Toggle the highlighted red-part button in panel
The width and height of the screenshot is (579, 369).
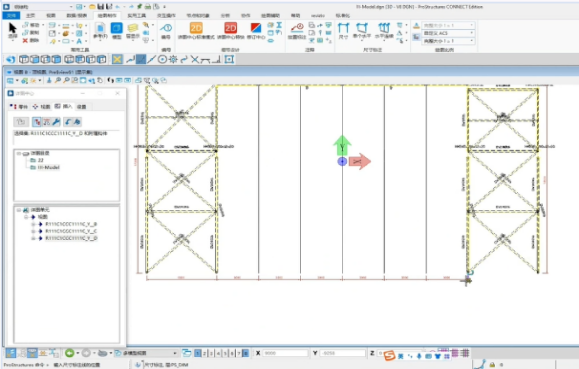[x=37, y=122]
